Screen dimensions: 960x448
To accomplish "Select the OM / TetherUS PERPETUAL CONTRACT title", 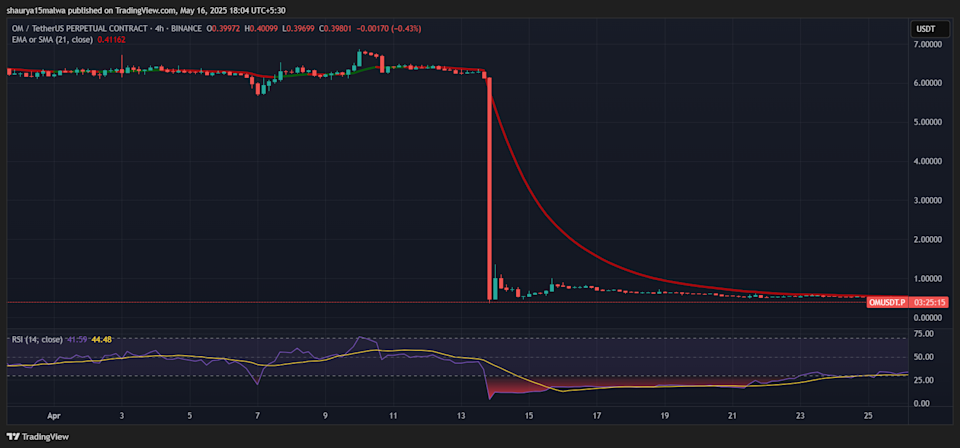I will [x=82, y=29].
